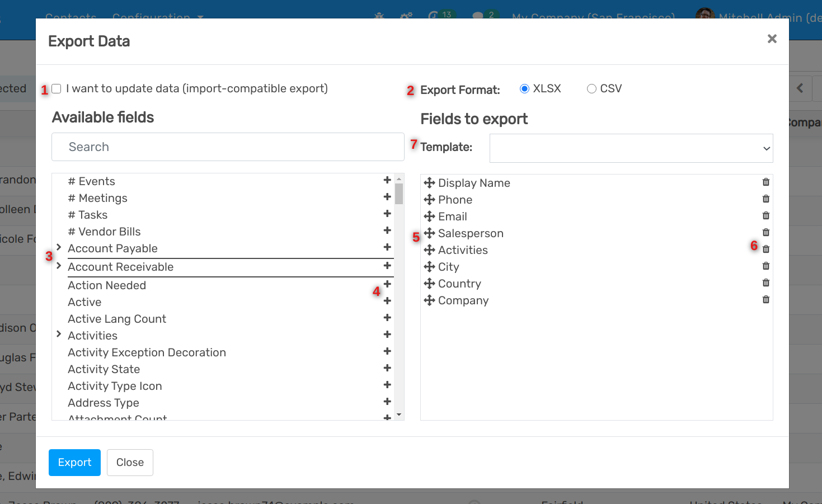822x504 pixels.
Task: Remove the Salesperson field via its trash icon
Action: [x=765, y=232]
